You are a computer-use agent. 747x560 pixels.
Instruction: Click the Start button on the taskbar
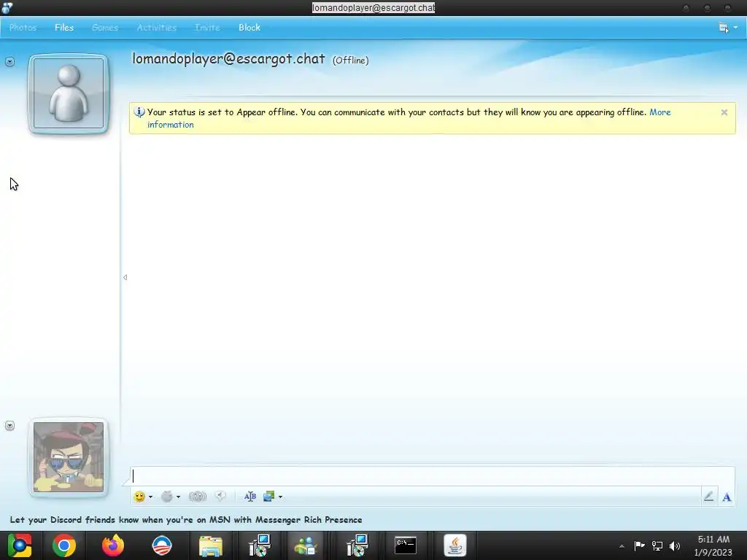pos(20,545)
